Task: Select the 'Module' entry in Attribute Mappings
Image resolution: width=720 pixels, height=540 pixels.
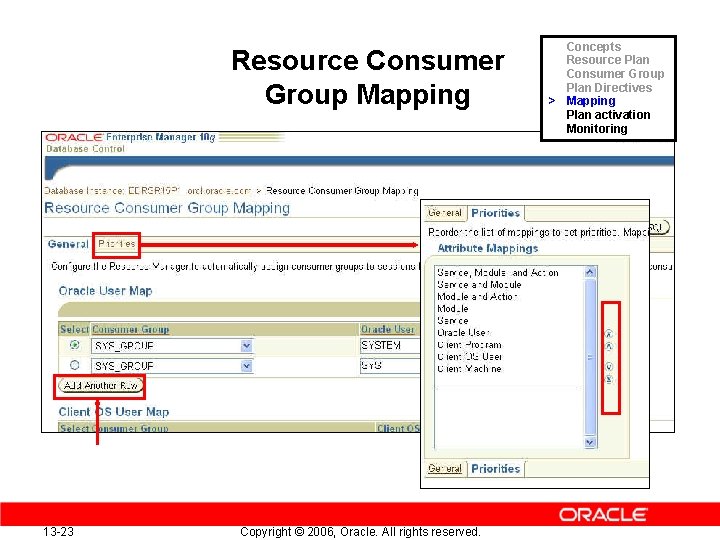Action: click(453, 309)
